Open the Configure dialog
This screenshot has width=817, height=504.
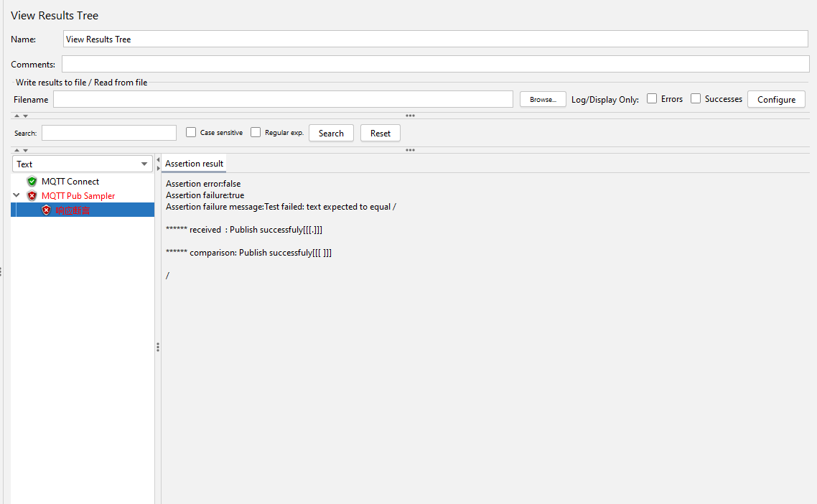(776, 99)
